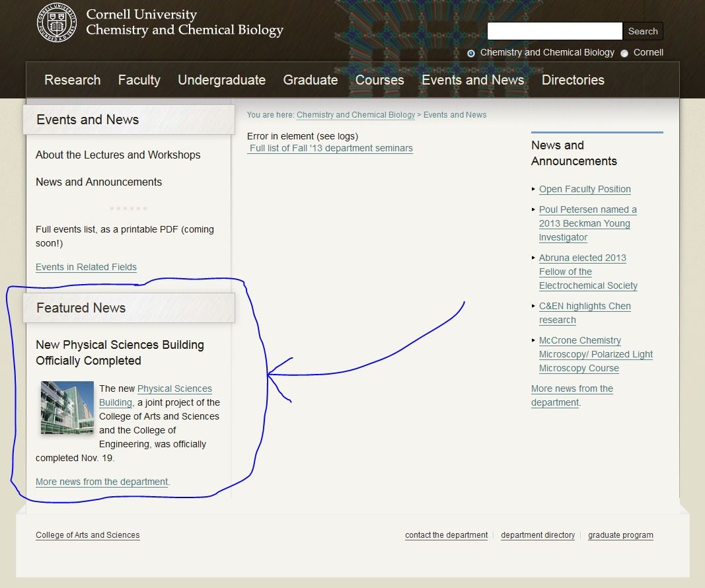Screen dimensions: 705x588
Task: Open Full list of Fall '13 department seminars
Action: click(330, 149)
